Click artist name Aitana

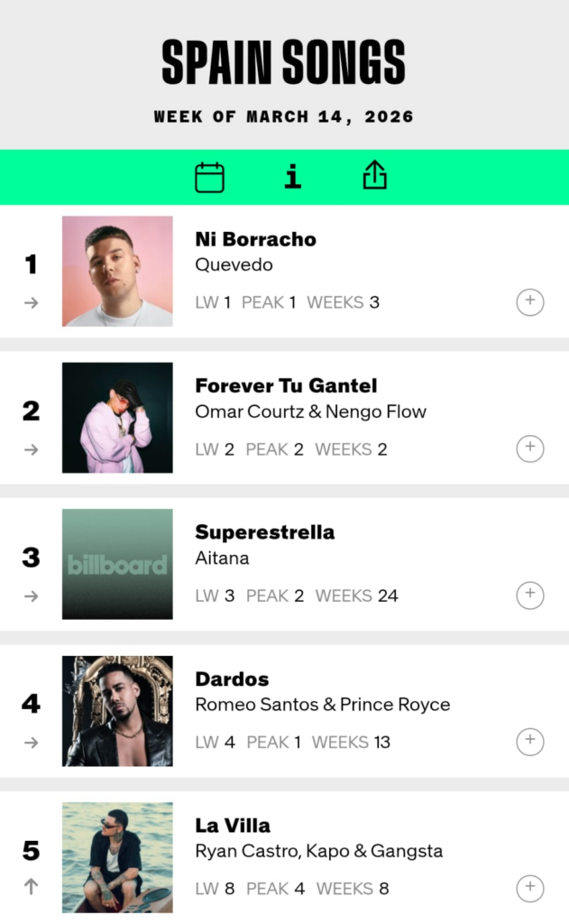[222, 558]
